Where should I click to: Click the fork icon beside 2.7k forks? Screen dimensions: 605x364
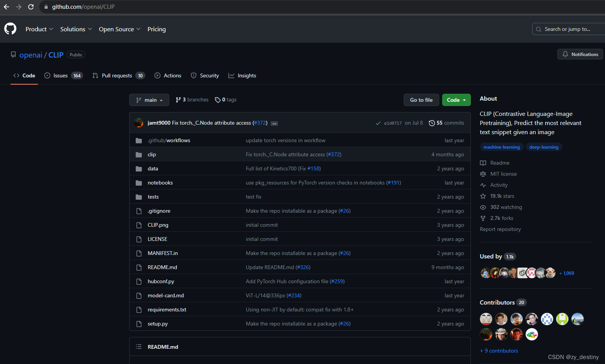pos(483,218)
